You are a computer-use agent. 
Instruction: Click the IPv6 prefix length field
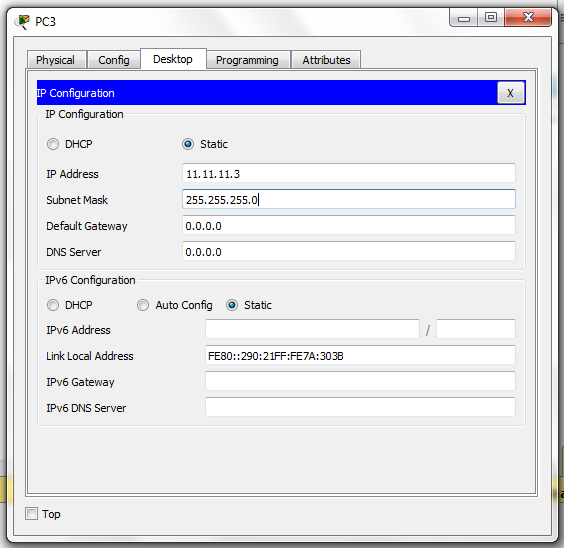pyautogui.click(x=476, y=329)
